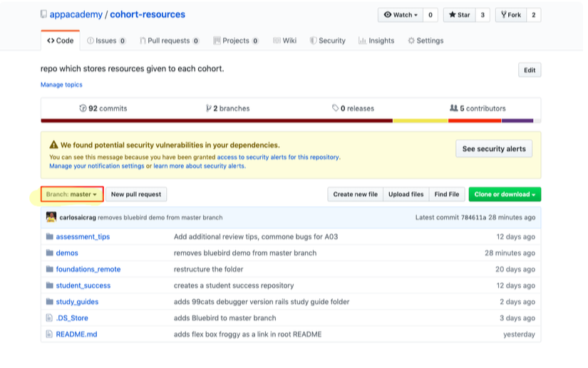
Task: Open access to security alerts link
Action: [x=278, y=157]
